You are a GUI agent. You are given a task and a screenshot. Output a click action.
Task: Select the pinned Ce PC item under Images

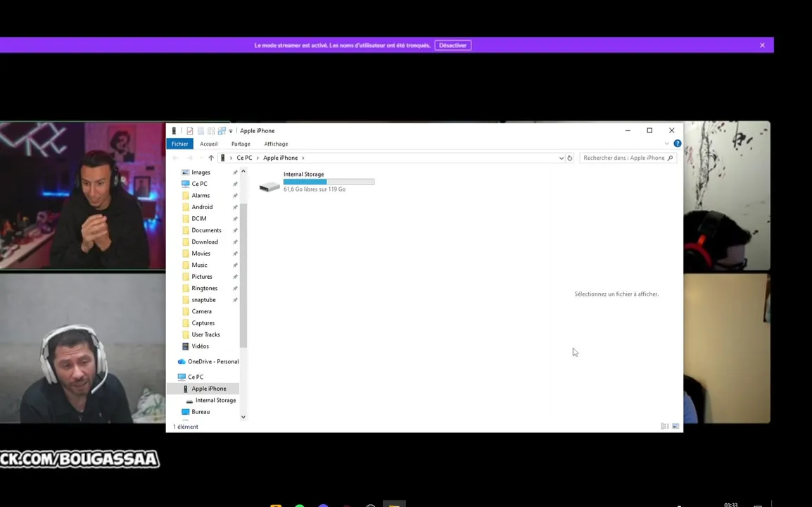tap(199, 184)
